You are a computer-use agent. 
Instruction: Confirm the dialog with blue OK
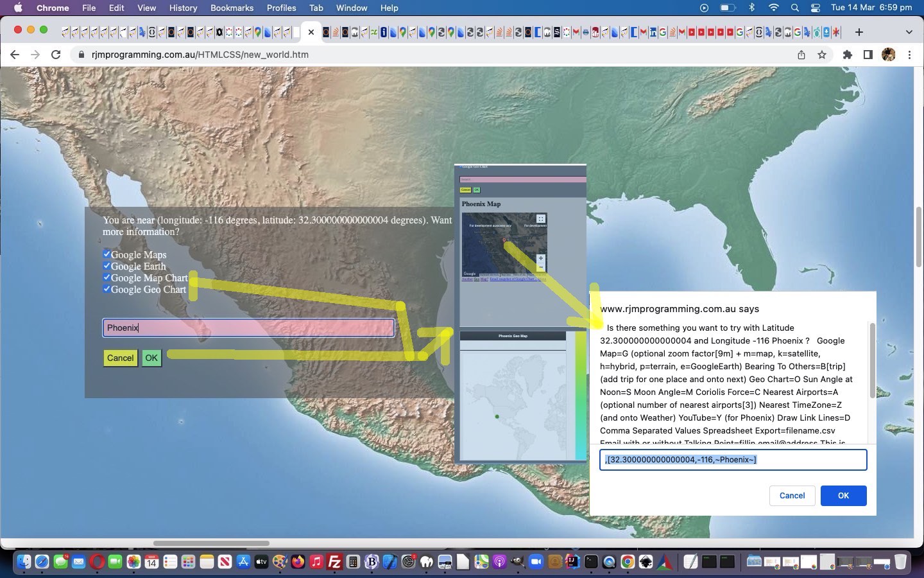pyautogui.click(x=843, y=495)
